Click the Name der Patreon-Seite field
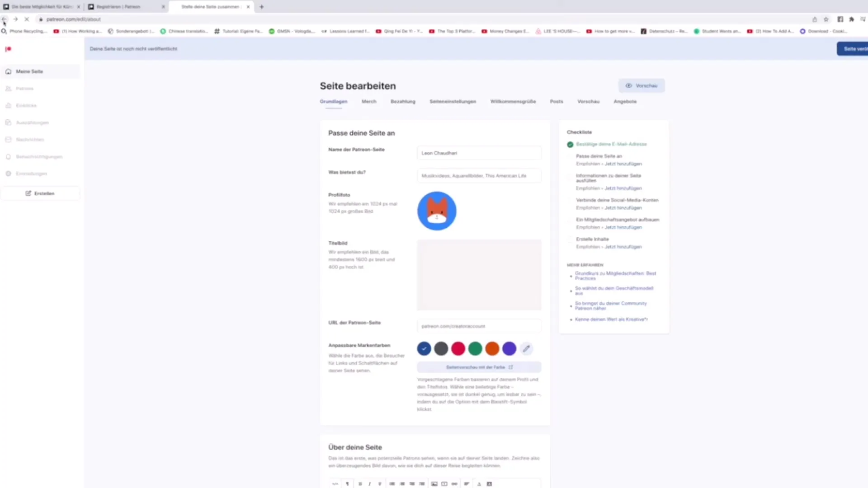 click(479, 153)
